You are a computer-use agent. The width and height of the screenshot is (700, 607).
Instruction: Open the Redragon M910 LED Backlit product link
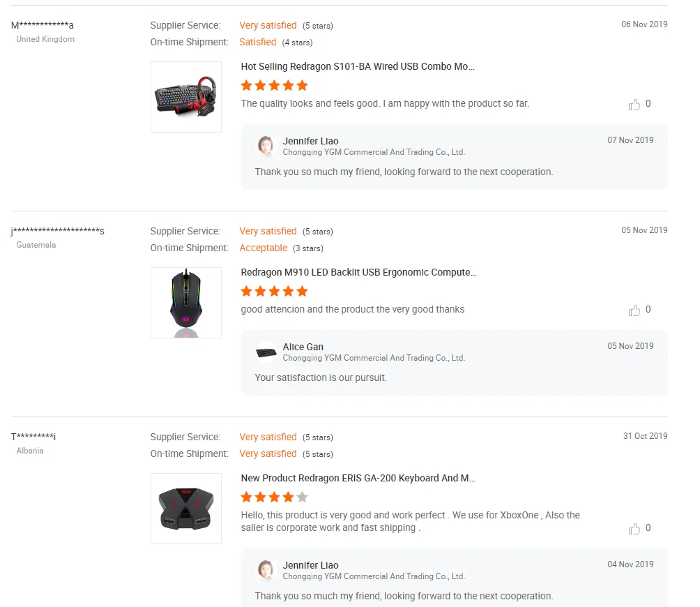pos(359,273)
